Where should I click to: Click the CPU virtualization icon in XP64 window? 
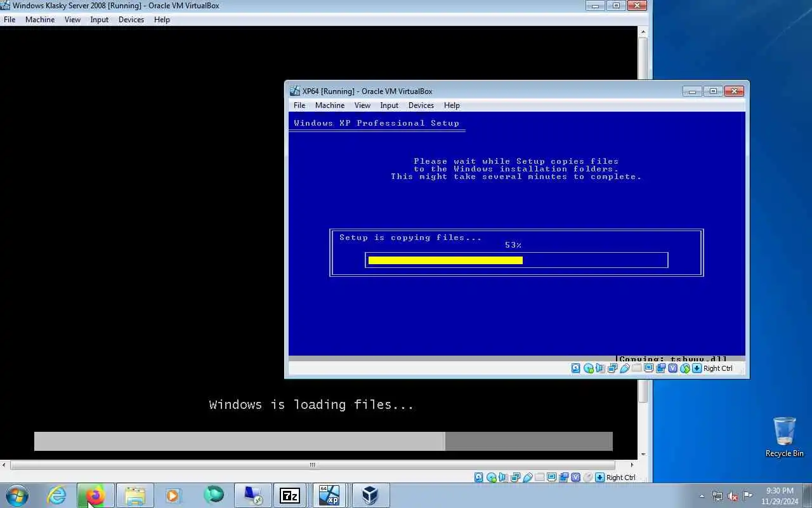coord(672,368)
